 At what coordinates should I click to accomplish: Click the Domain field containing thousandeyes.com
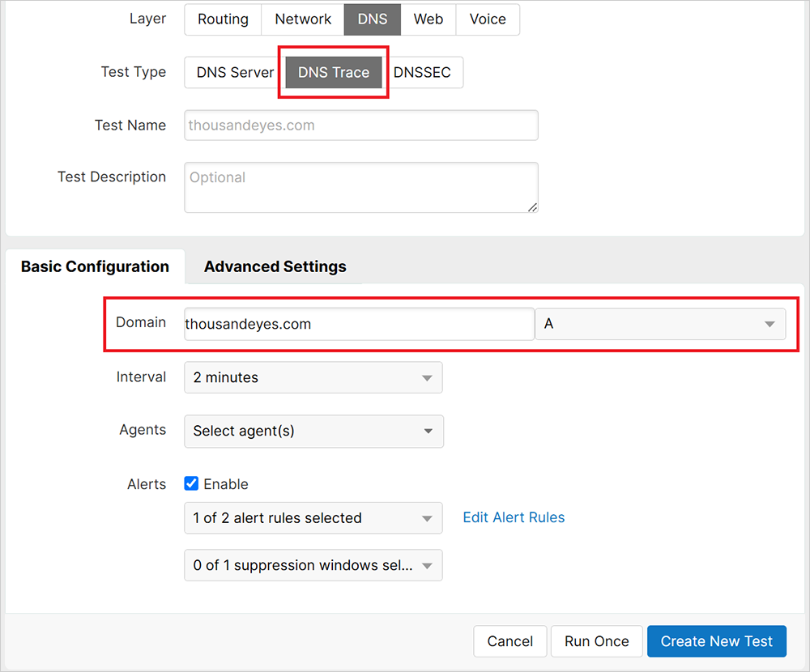(358, 324)
